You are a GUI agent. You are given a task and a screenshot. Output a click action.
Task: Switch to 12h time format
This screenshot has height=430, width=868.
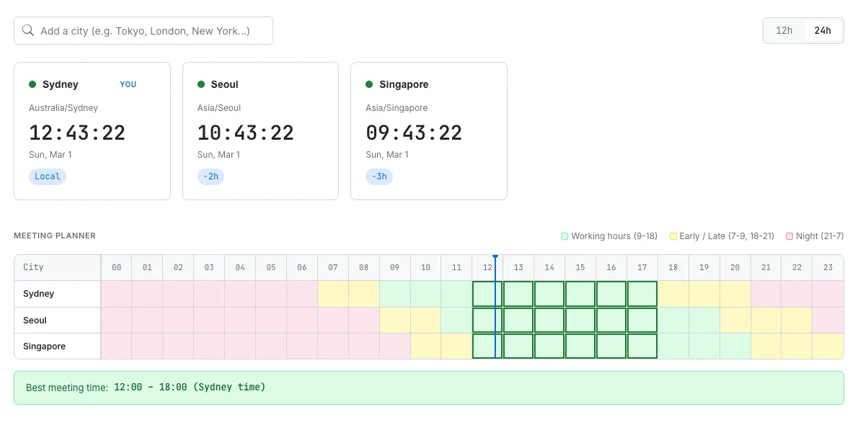point(784,30)
